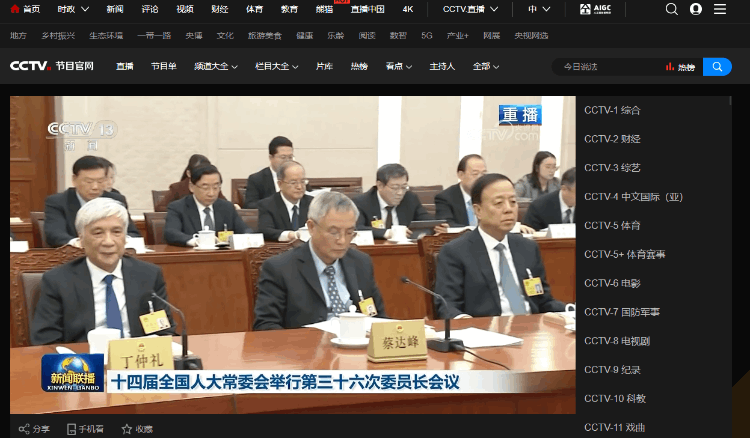Expand the 看点 dropdown

(399, 66)
